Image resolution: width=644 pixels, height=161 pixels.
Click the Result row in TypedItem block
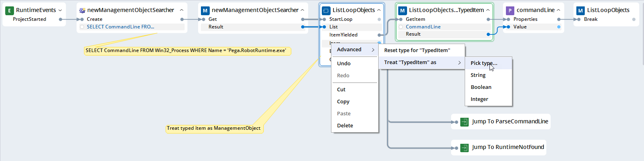point(444,34)
